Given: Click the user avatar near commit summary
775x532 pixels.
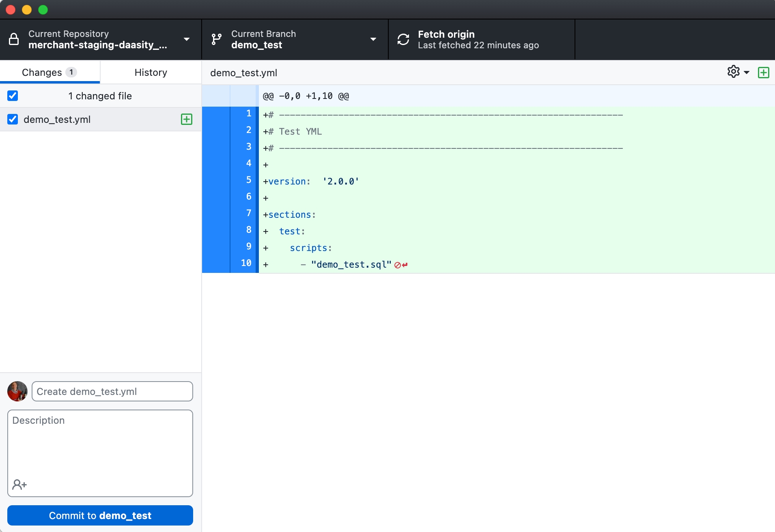Looking at the screenshot, I should pos(17,391).
